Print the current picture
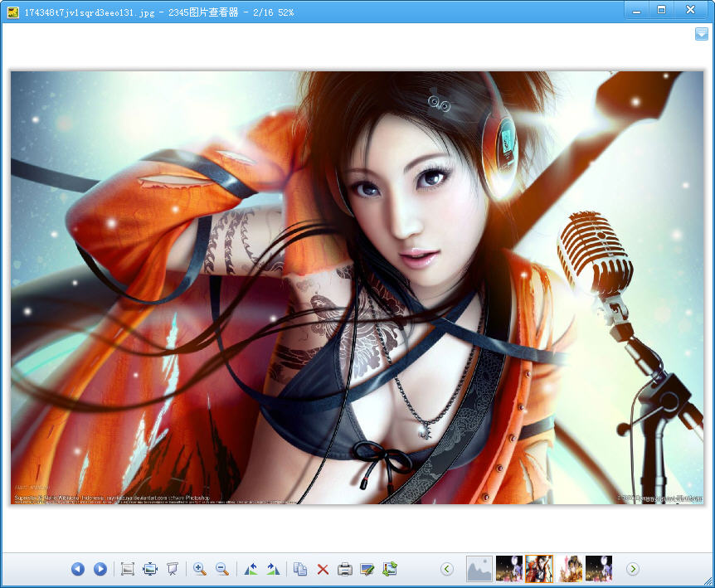 pyautogui.click(x=345, y=569)
